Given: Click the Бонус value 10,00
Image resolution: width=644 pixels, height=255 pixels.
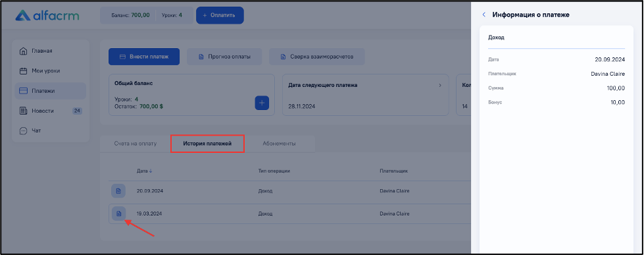Looking at the screenshot, I should (x=617, y=102).
